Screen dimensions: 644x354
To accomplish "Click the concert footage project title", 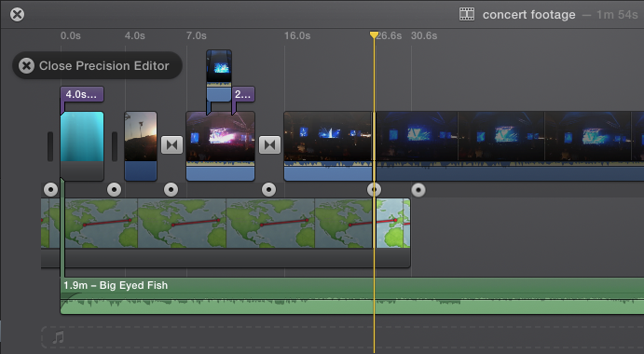I will point(529,15).
